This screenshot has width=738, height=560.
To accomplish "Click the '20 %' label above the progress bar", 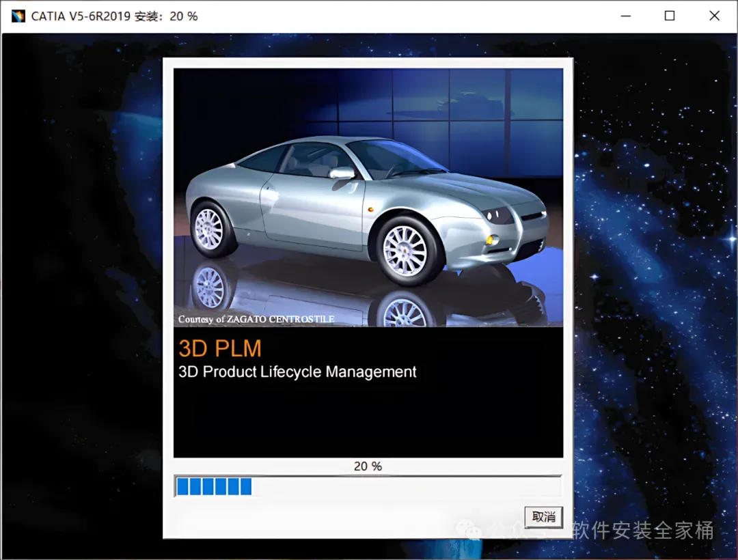I will (368, 466).
